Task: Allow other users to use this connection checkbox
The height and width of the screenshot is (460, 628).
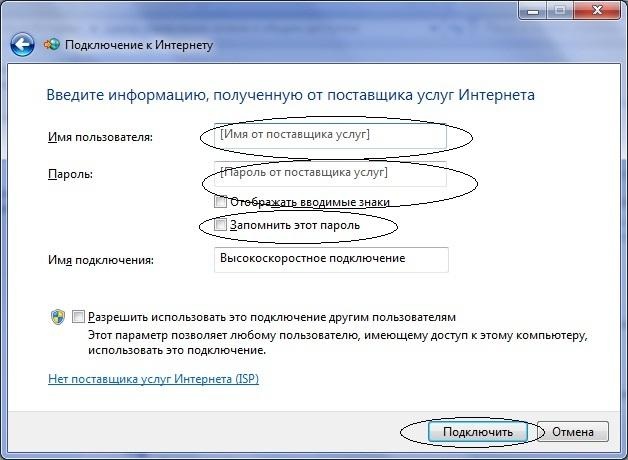Action: [x=78, y=317]
